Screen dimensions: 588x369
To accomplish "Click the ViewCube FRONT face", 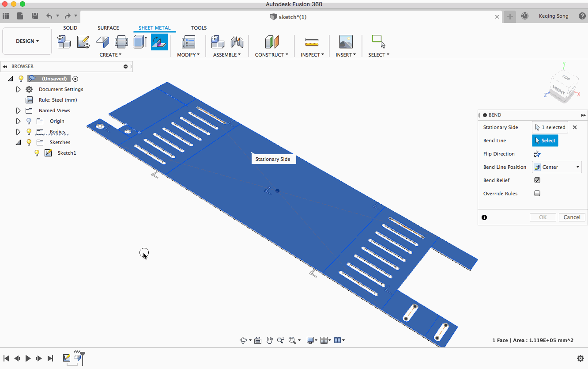I will (x=559, y=91).
